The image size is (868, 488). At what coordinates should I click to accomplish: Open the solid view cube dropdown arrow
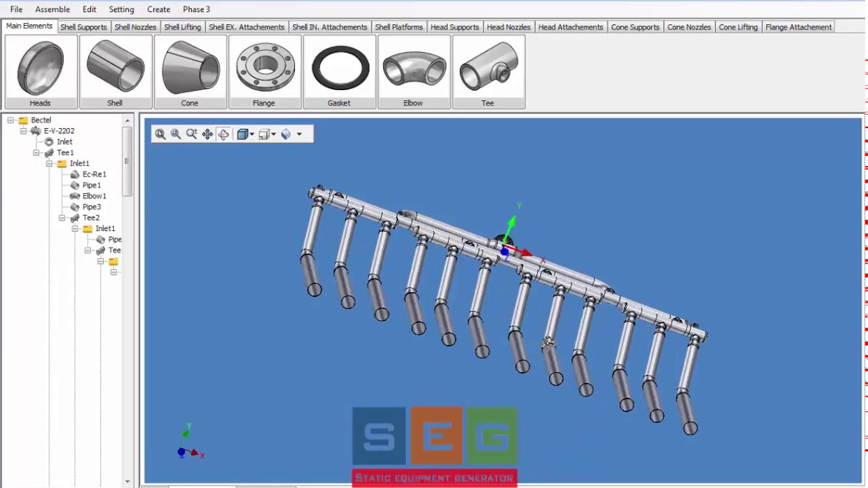(x=252, y=134)
